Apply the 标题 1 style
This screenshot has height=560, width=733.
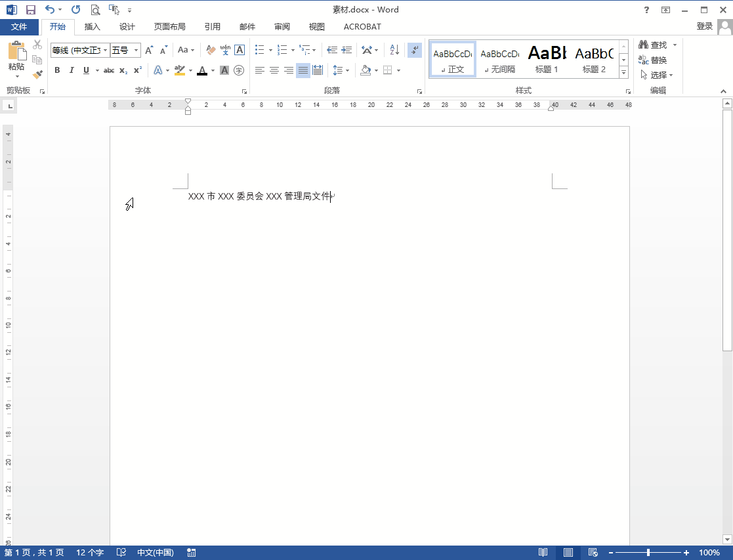[x=547, y=59]
